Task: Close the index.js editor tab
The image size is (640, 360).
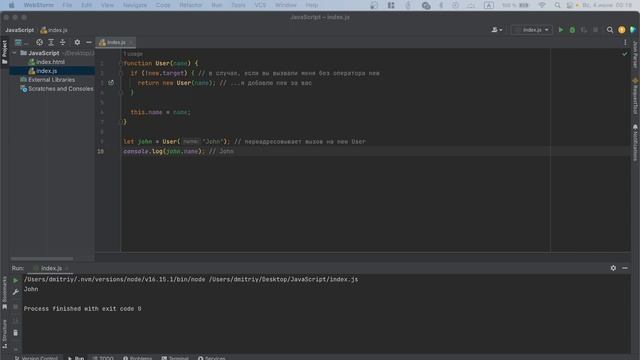Action: coord(131,42)
